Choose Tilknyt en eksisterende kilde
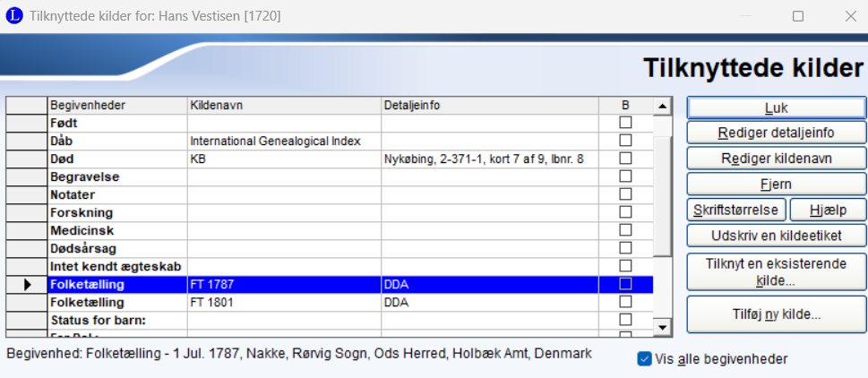Screen dimensions: 868x378 (x=776, y=272)
